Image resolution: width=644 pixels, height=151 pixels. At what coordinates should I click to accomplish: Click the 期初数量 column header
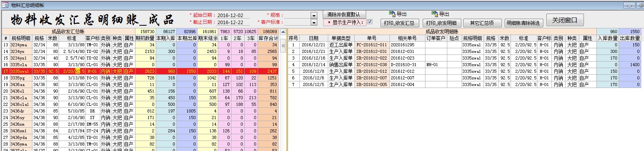tap(145, 38)
